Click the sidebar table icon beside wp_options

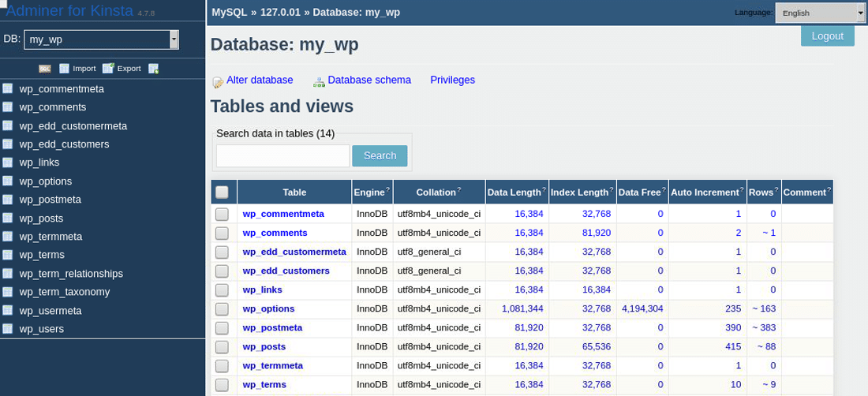point(8,181)
